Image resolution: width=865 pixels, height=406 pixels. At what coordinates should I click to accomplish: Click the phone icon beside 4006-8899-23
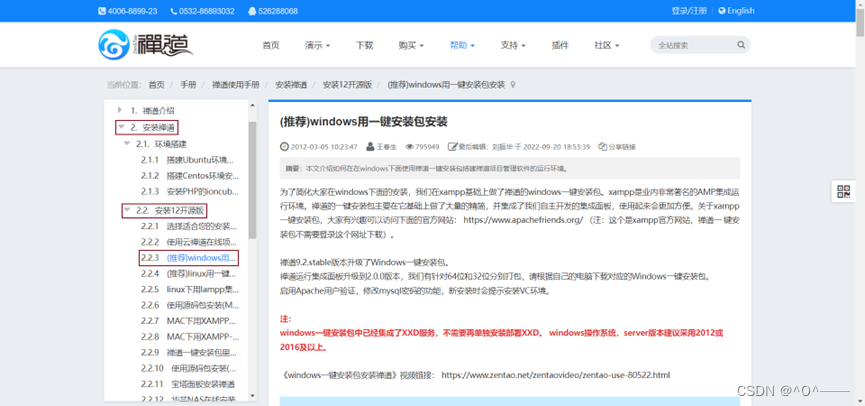point(102,11)
